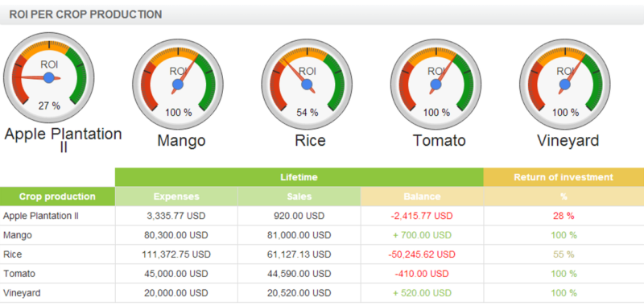Click the 54 % reading on Rice gauge
644x306 pixels.
(x=308, y=113)
